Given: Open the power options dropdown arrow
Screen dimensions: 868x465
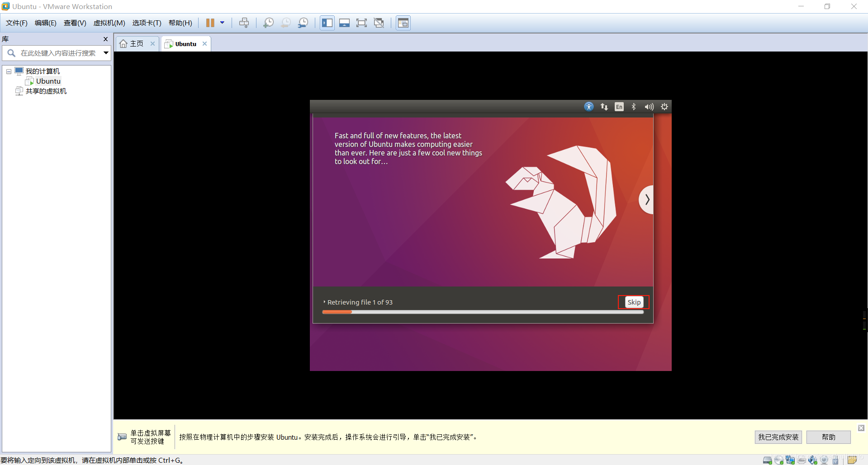Looking at the screenshot, I should [x=222, y=23].
